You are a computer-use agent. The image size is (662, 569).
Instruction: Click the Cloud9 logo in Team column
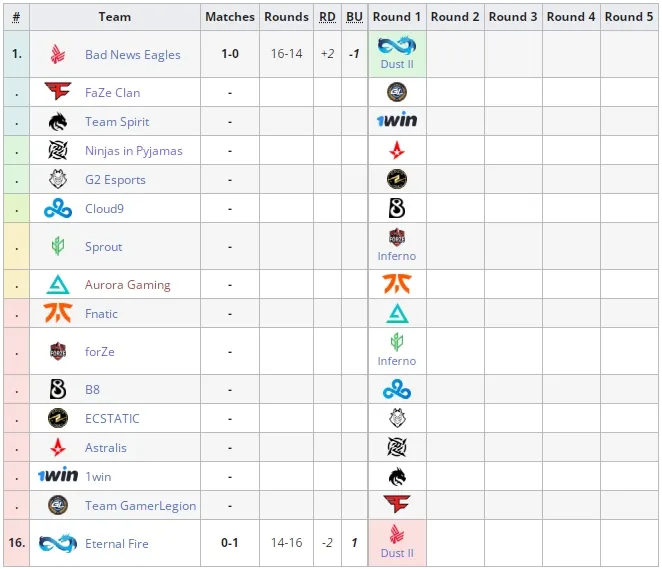click(58, 209)
